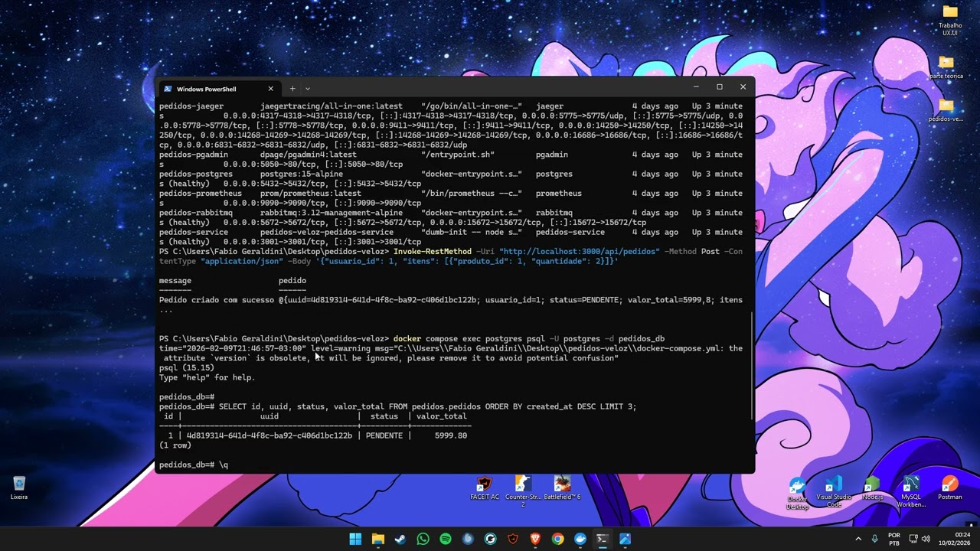Open the Windows Start menu
Screen dimensions: 980x551
(355, 539)
